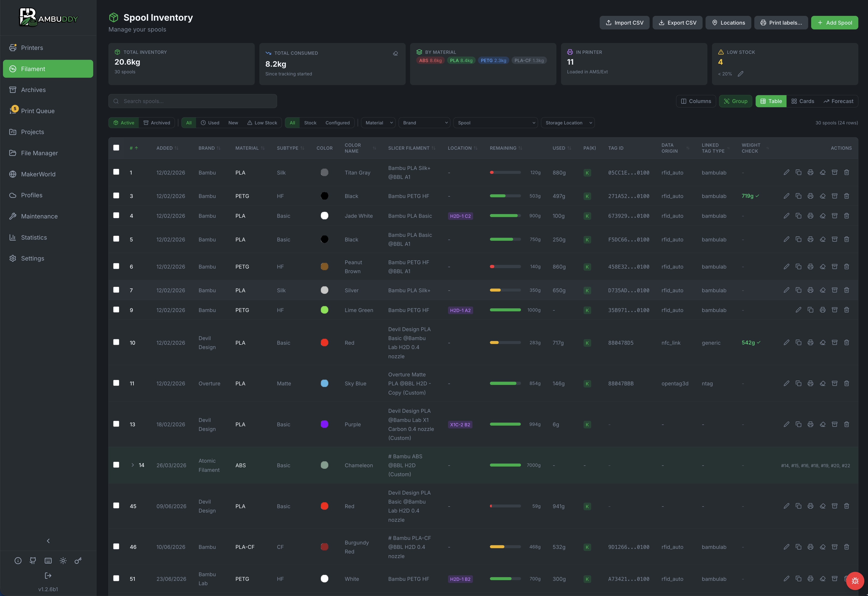
Task: Collapse the sidebar with the left chevron
Action: (x=48, y=541)
